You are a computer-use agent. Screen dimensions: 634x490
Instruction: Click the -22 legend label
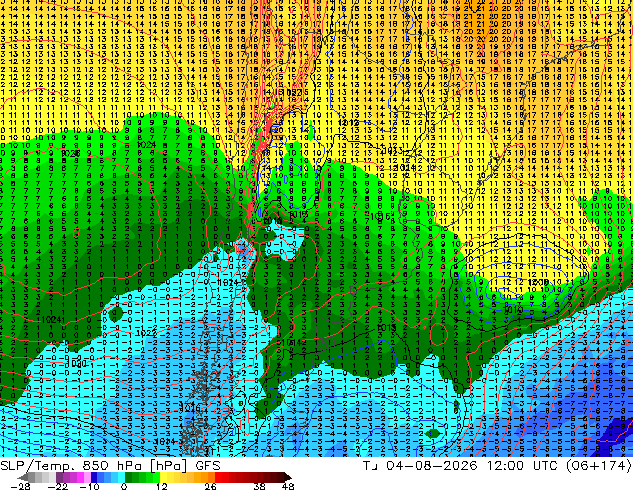click(x=58, y=486)
